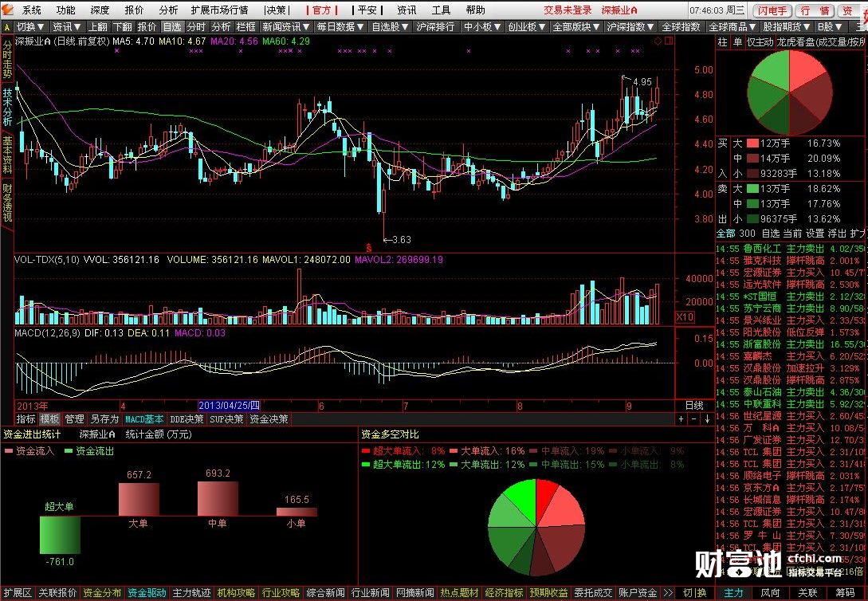Open the 资讯 dropdown on toolbar

pos(66,26)
